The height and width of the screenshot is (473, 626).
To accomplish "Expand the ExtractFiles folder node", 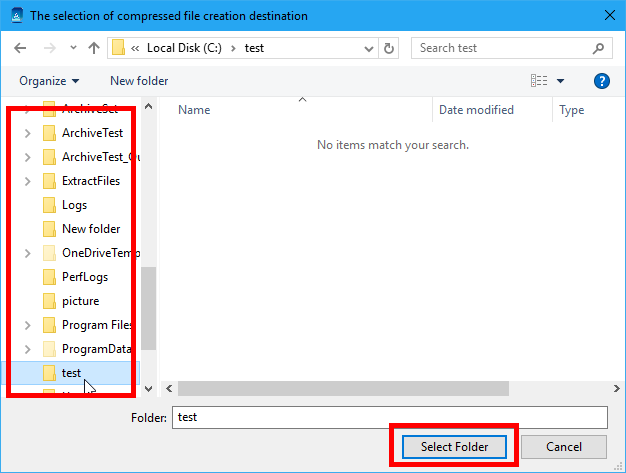I will [x=27, y=181].
